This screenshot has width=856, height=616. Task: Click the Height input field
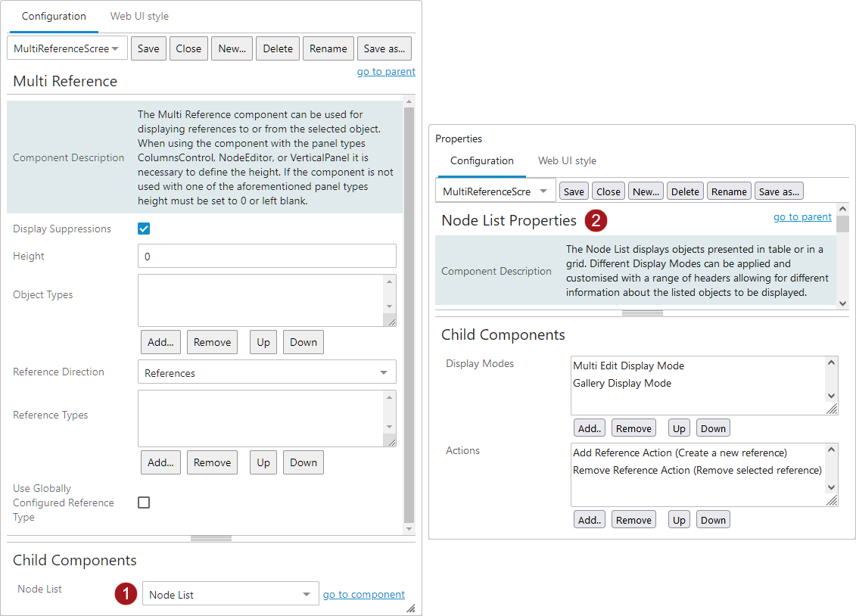click(266, 257)
